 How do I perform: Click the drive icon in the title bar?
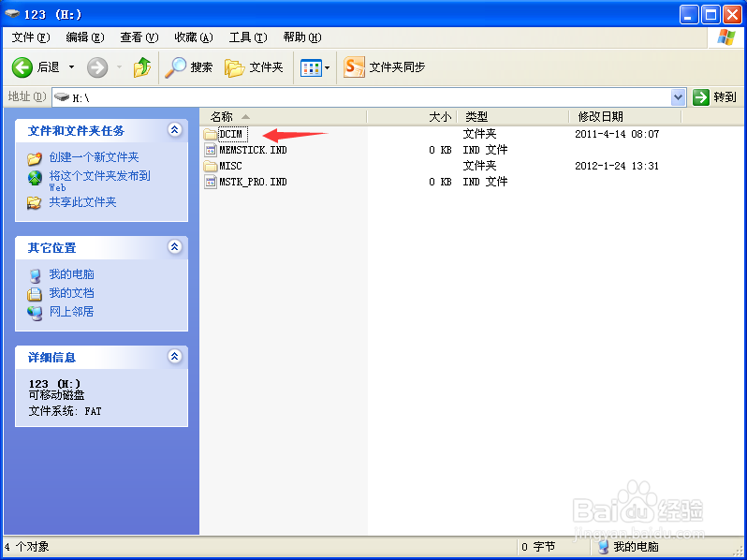click(x=12, y=13)
